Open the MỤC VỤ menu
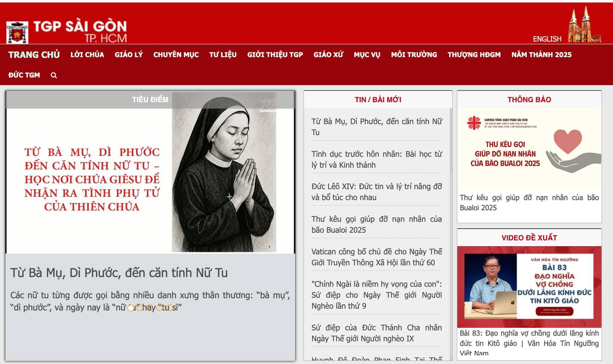The height and width of the screenshot is (364, 613). (367, 55)
